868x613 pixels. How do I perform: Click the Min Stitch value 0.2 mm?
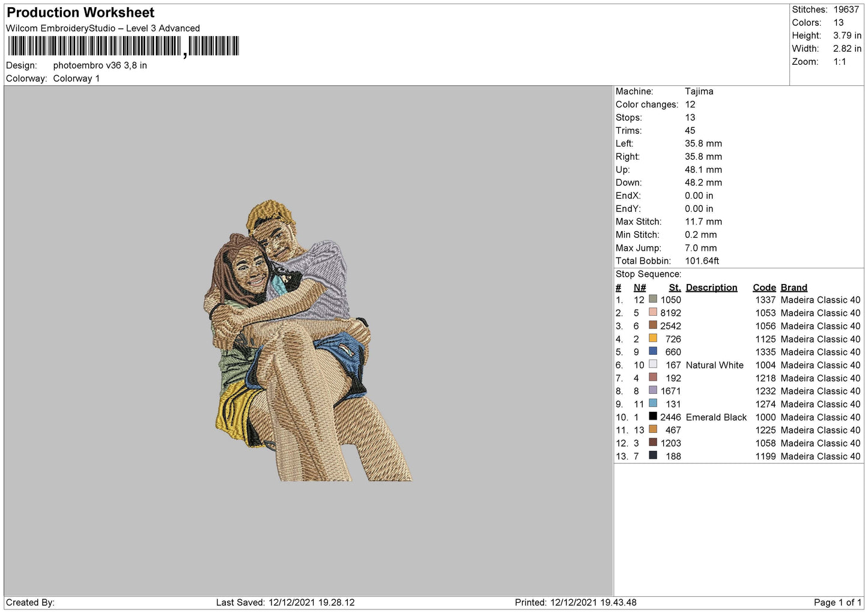point(701,235)
